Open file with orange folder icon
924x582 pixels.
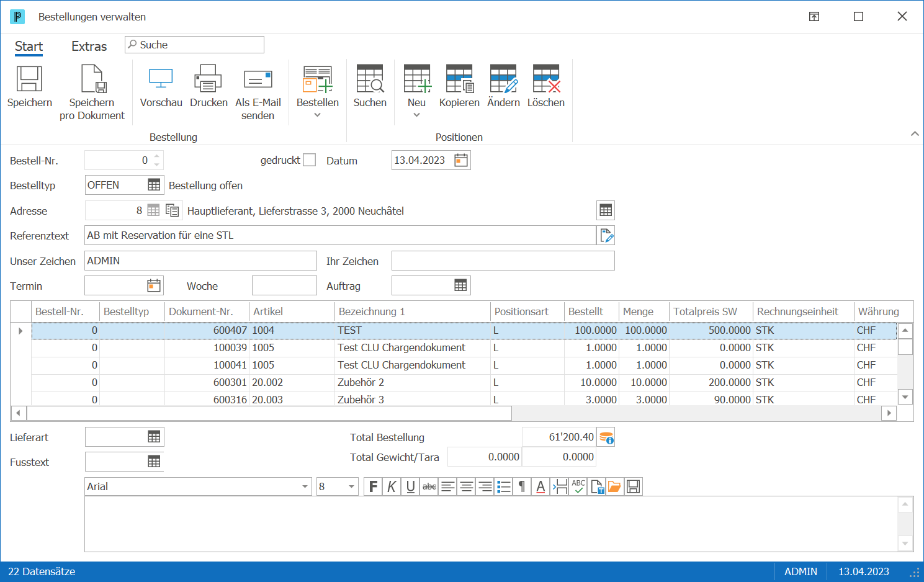point(614,486)
